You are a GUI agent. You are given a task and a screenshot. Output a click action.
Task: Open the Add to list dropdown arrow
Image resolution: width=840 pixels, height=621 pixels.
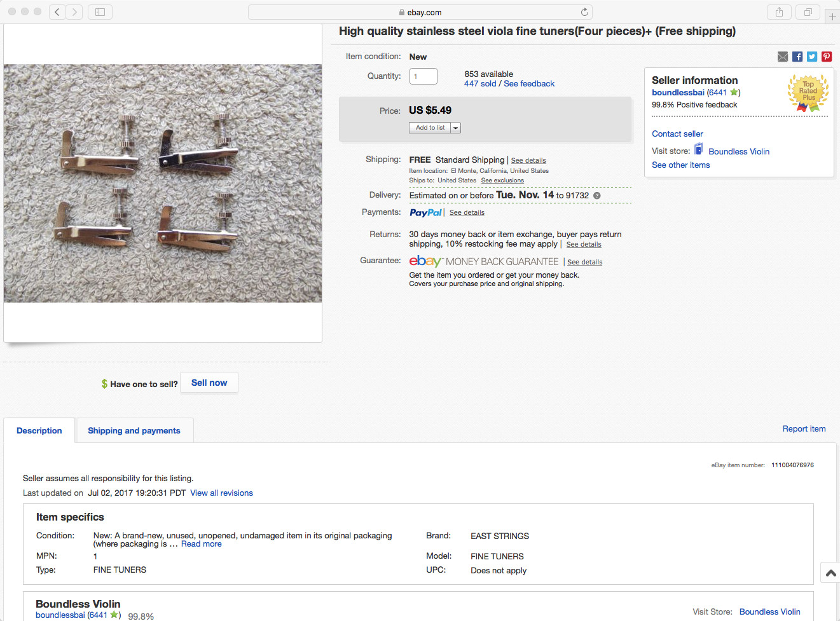pyautogui.click(x=456, y=128)
